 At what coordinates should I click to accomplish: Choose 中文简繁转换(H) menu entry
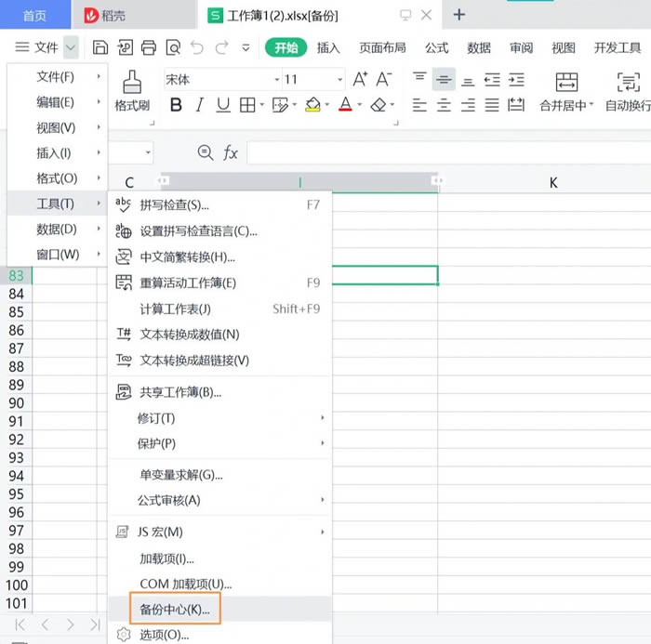coord(219,257)
